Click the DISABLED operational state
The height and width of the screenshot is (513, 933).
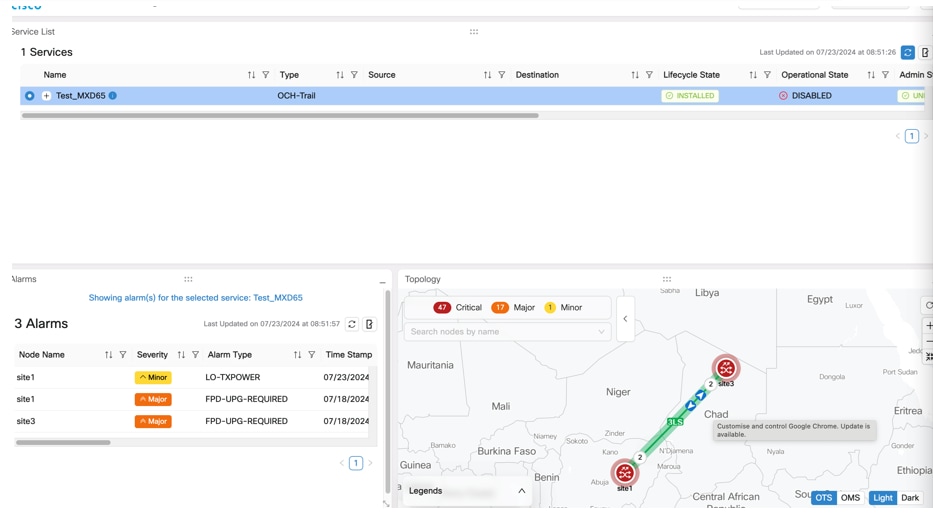click(805, 96)
